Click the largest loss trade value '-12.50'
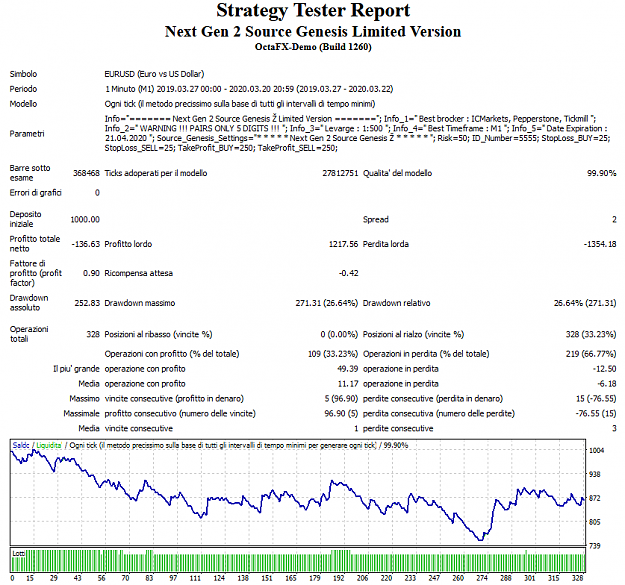625x585 pixels. point(604,369)
